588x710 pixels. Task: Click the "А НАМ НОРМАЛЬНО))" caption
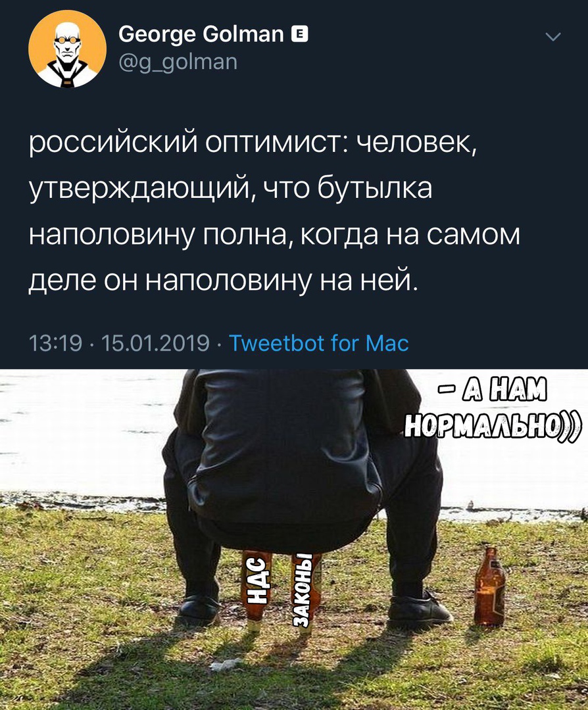(x=491, y=408)
